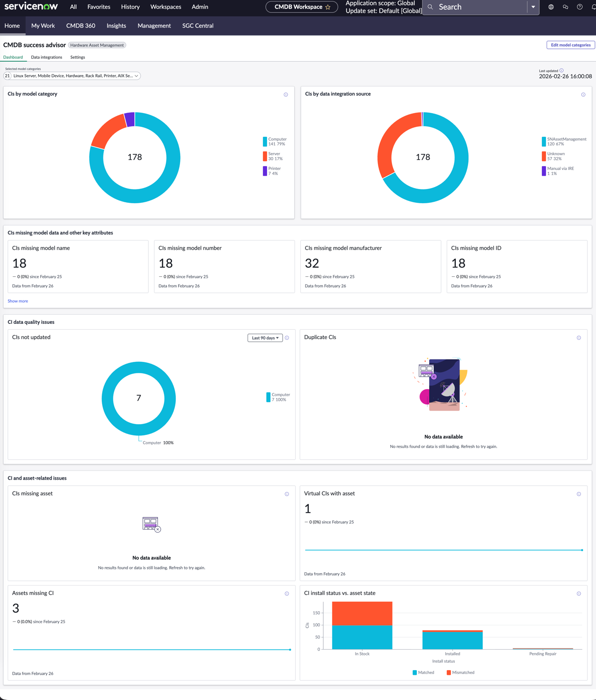Expand the search options dropdown arrow
596x700 pixels.
pyautogui.click(x=533, y=7)
